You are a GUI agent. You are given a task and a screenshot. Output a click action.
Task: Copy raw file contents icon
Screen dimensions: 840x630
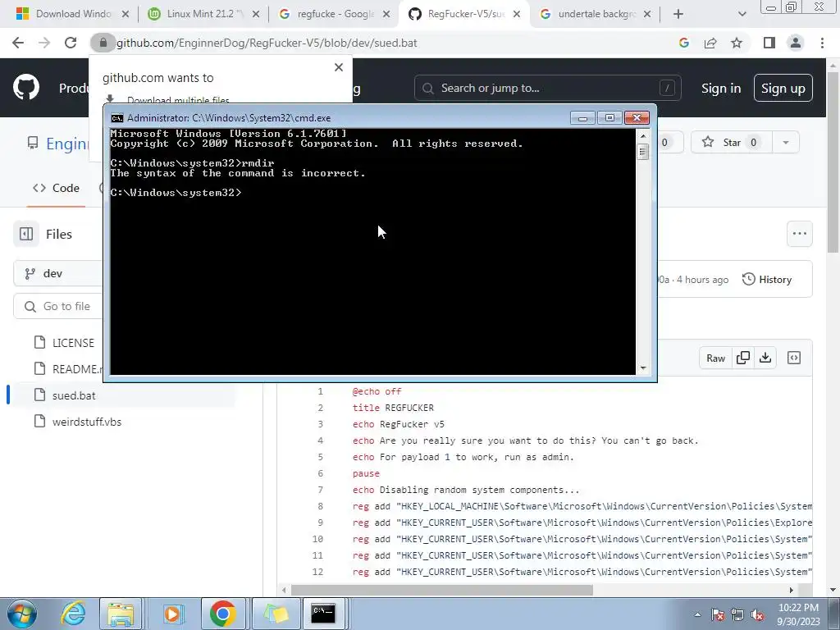coord(743,358)
